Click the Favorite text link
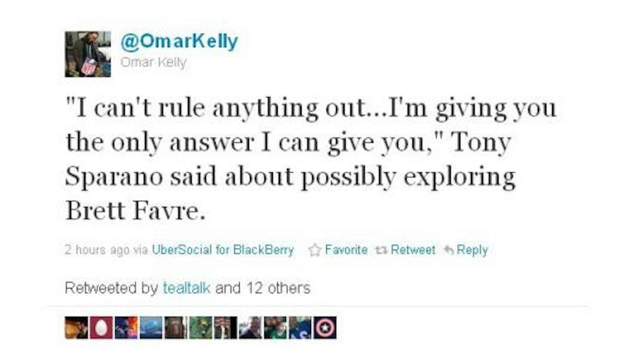Viewport: 628px width, 364px height. (346, 250)
